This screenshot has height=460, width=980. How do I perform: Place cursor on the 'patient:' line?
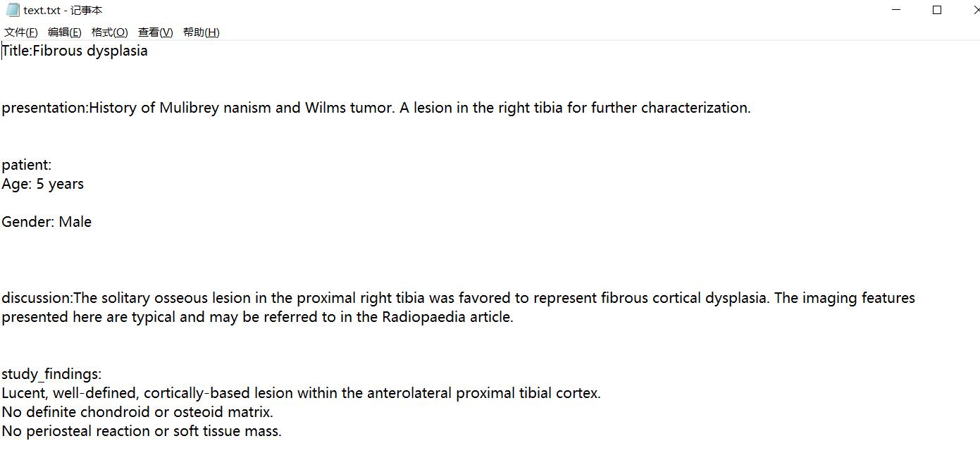(x=27, y=165)
